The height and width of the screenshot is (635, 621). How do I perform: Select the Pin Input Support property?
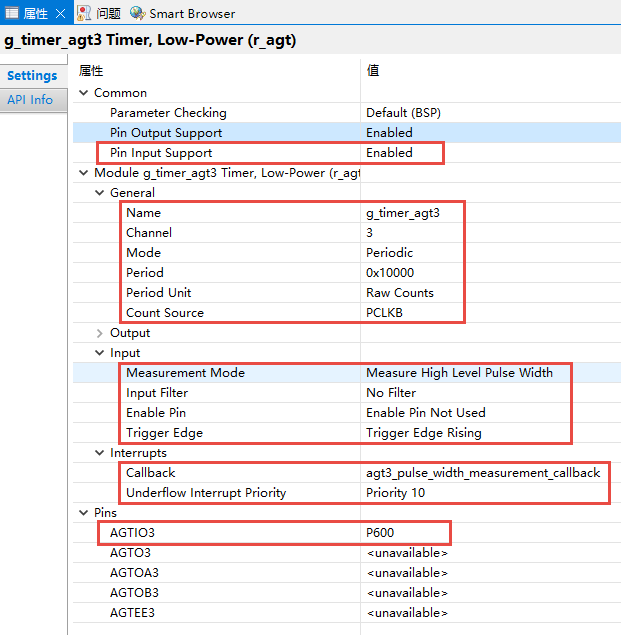[161, 153]
